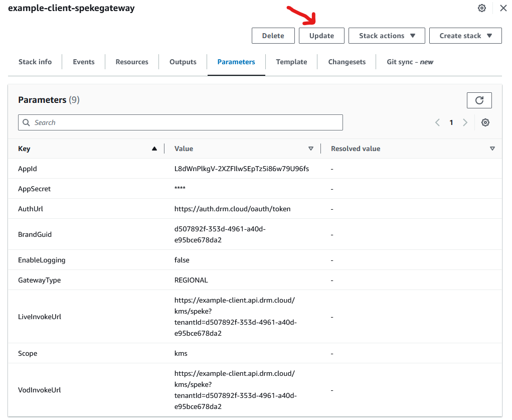This screenshot has height=420, width=512.
Task: View the Resources tab
Action: [132, 62]
